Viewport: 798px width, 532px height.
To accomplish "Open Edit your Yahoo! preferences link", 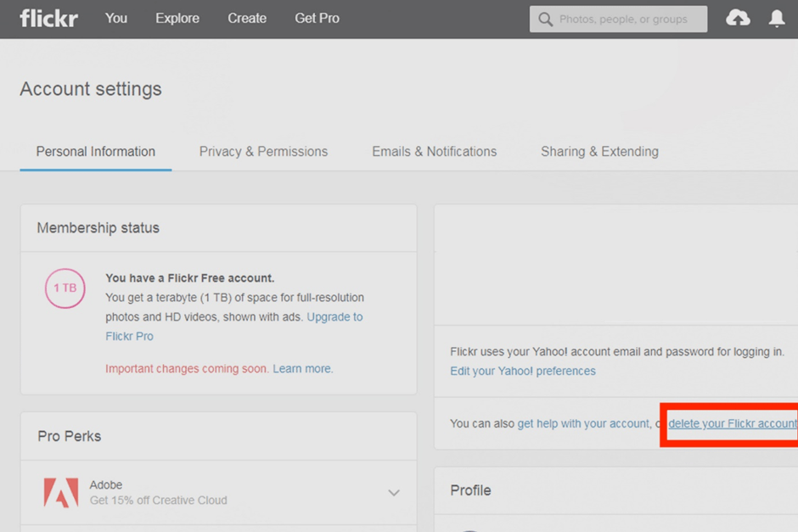I will [523, 372].
